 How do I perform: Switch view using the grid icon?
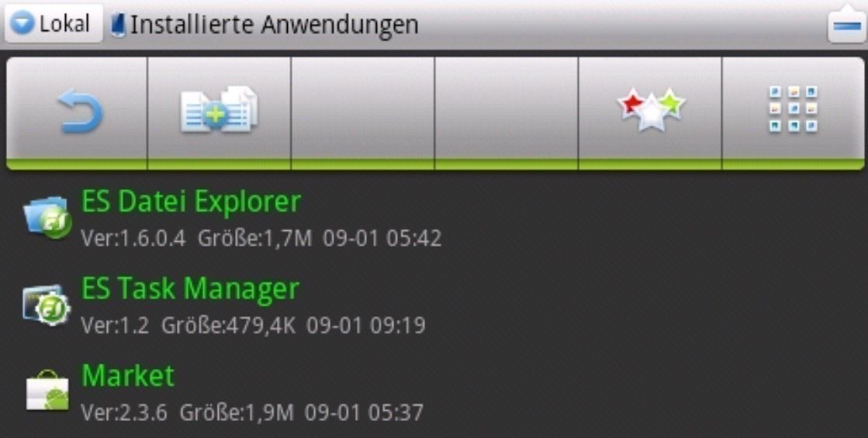pos(794,109)
